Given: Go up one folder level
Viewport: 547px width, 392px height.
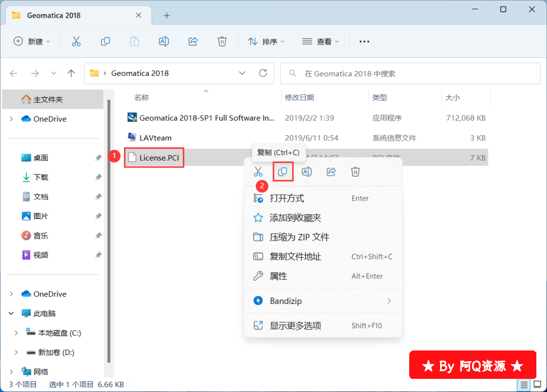Looking at the screenshot, I should (71, 73).
